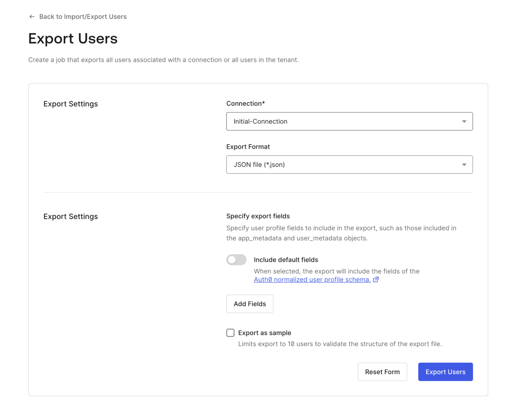Click the 'Include default fields' label text
This screenshot has width=516, height=420.
tap(286, 260)
